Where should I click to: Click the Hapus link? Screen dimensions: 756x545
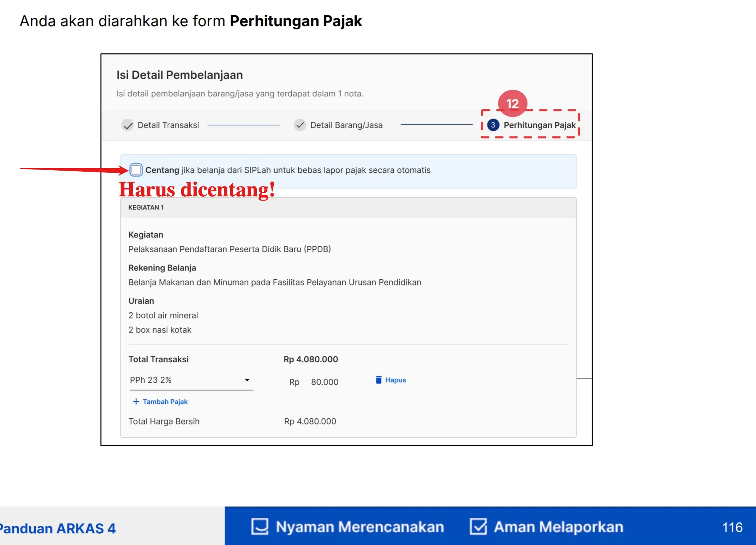[395, 380]
